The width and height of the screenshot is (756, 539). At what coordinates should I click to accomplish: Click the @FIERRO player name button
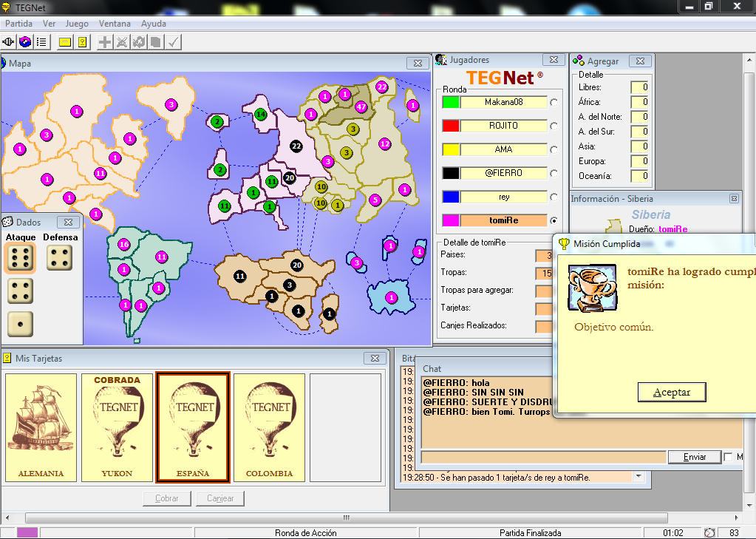pyautogui.click(x=504, y=173)
